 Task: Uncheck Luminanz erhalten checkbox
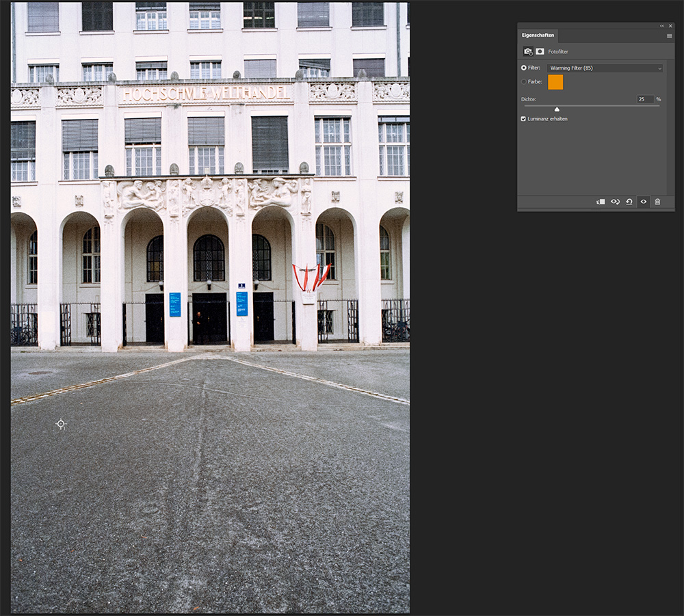(523, 118)
